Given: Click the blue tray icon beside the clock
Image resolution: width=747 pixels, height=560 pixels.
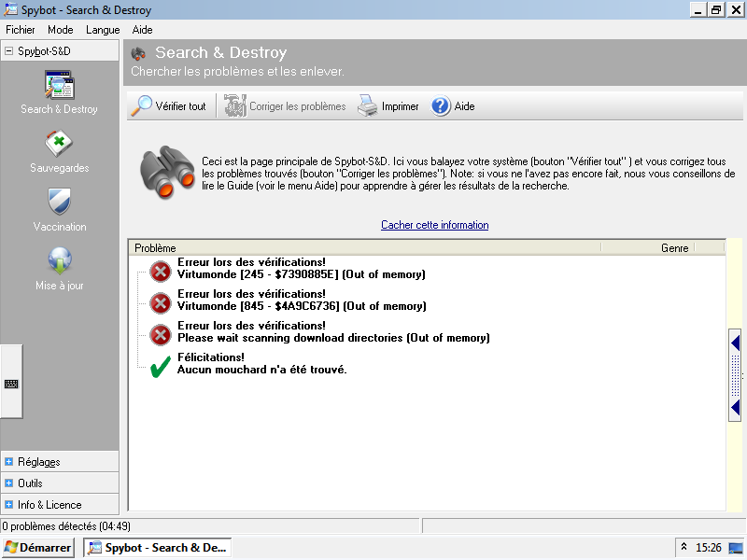Looking at the screenshot, I should point(736,548).
